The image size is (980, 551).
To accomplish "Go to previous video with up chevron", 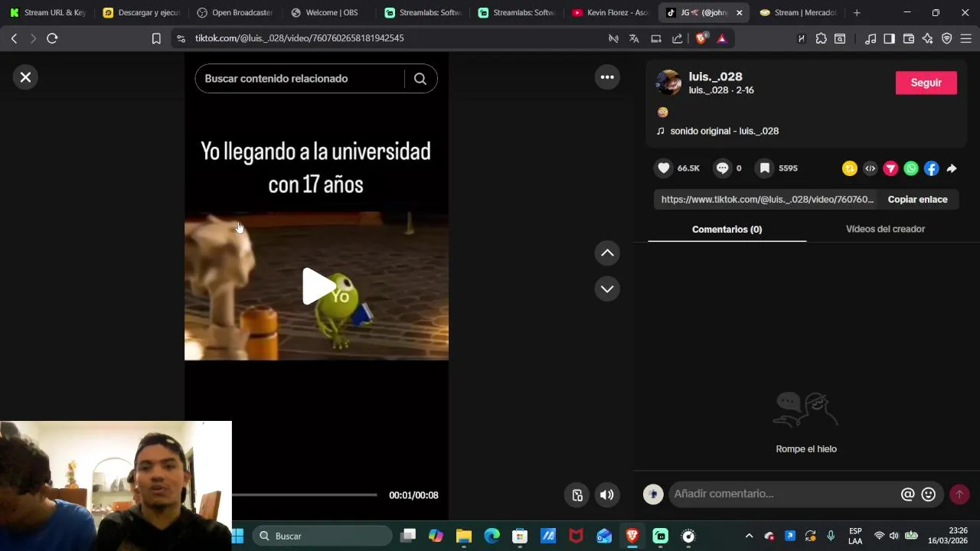I will click(607, 253).
